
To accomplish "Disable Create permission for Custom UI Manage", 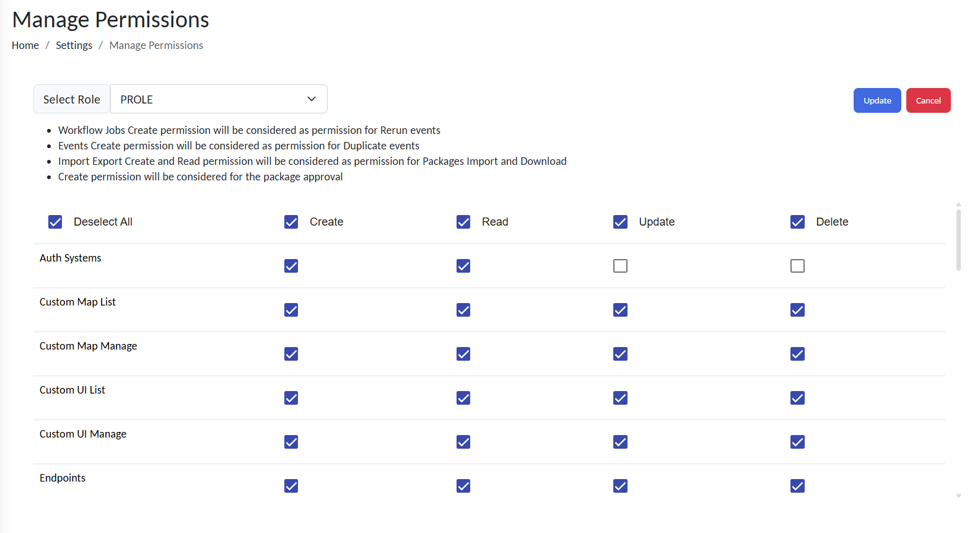I will coord(291,442).
